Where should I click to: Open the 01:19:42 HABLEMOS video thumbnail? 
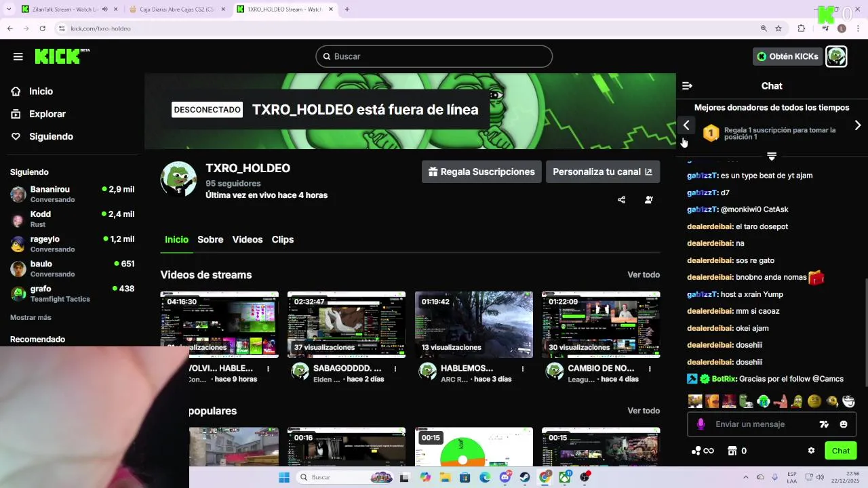pyautogui.click(x=473, y=325)
